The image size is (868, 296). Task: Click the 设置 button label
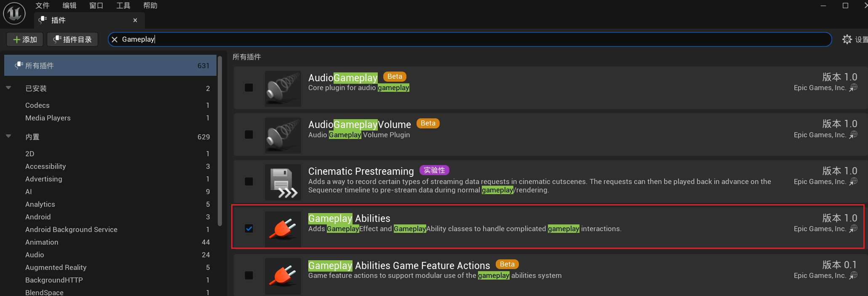click(861, 40)
